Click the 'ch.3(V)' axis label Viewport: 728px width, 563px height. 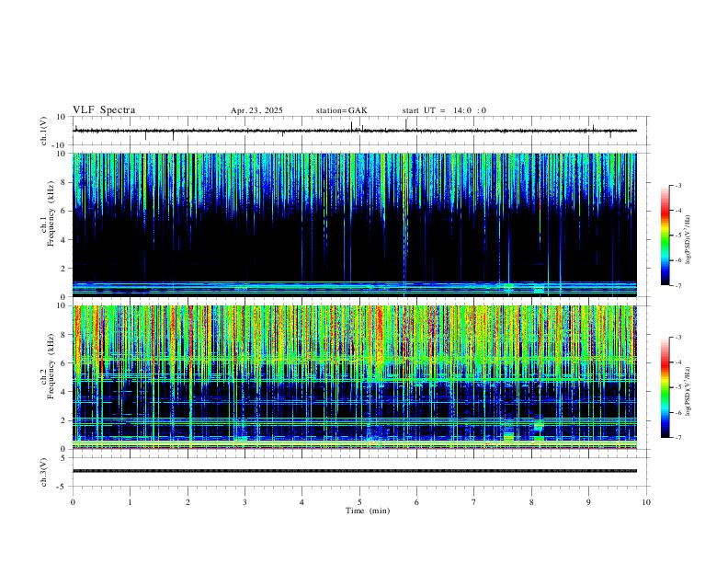44,472
